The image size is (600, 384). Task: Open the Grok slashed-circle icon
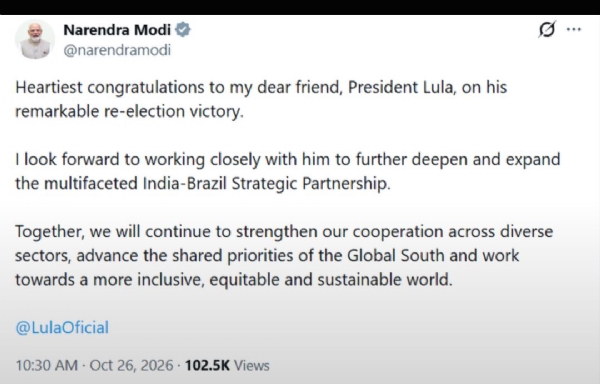[547, 29]
